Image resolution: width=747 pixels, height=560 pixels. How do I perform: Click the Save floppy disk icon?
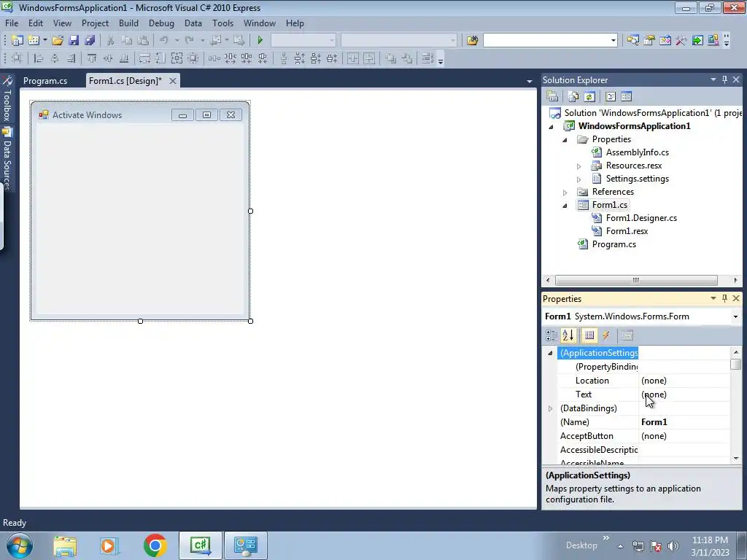coord(74,41)
